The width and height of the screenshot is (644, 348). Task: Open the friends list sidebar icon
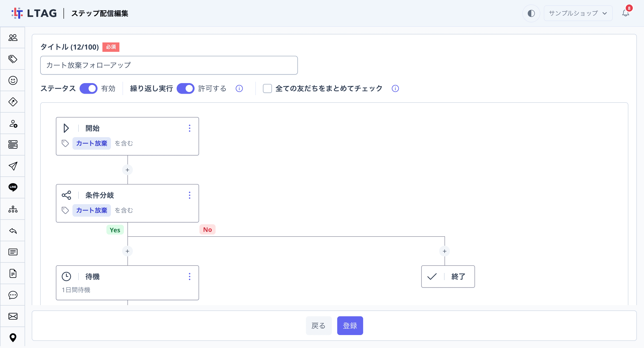click(13, 38)
